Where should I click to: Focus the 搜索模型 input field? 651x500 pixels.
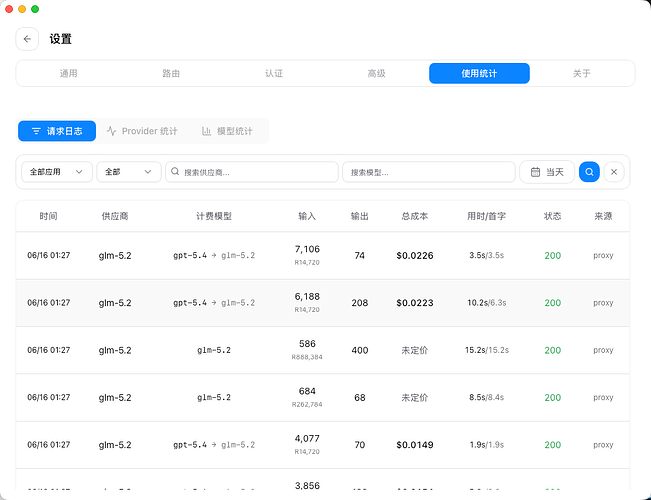[428, 172]
